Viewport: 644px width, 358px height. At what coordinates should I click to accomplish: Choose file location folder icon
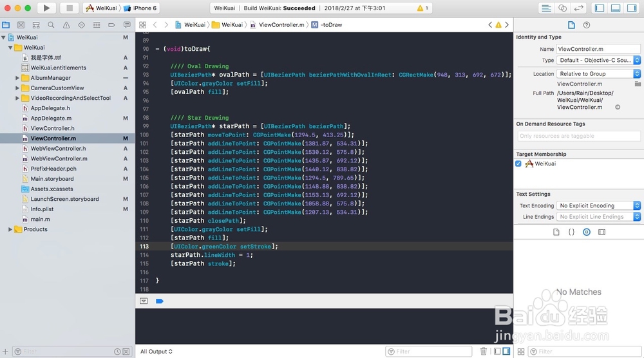[638, 84]
